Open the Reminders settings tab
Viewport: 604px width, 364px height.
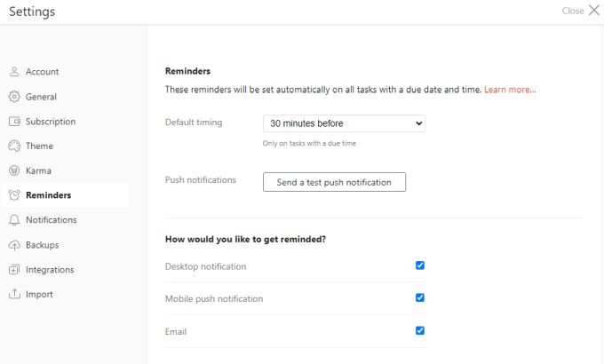49,195
